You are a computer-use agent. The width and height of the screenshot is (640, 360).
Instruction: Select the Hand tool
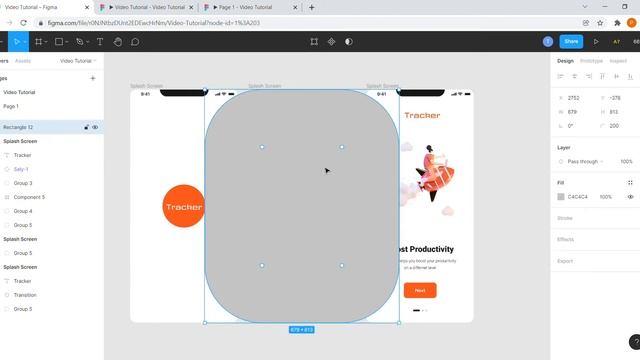point(118,42)
